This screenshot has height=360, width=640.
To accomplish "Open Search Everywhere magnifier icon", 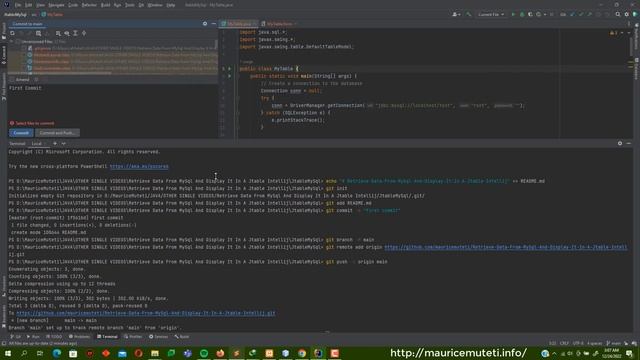I will coord(618,14).
